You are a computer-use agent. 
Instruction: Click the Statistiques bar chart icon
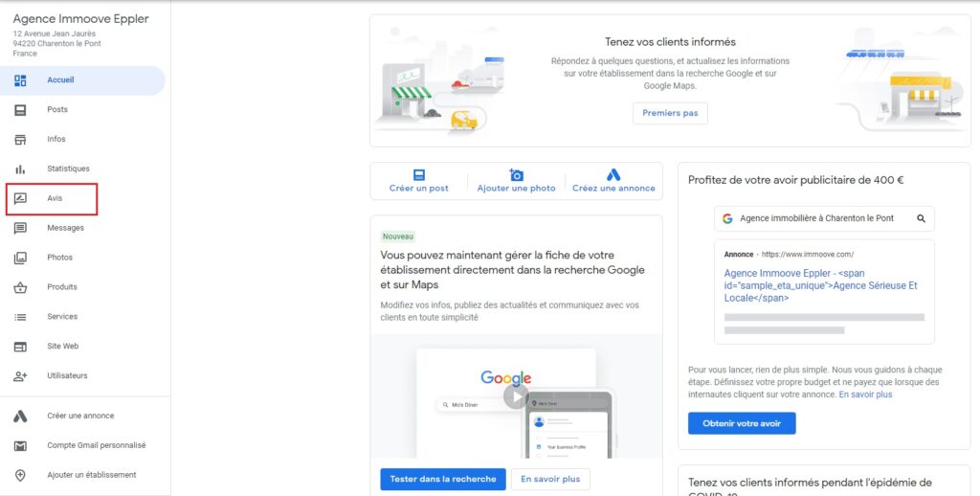tap(20, 169)
